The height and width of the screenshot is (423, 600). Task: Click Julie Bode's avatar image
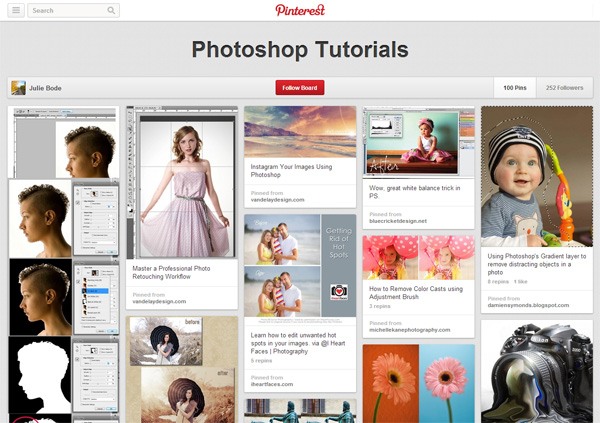[x=18, y=88]
